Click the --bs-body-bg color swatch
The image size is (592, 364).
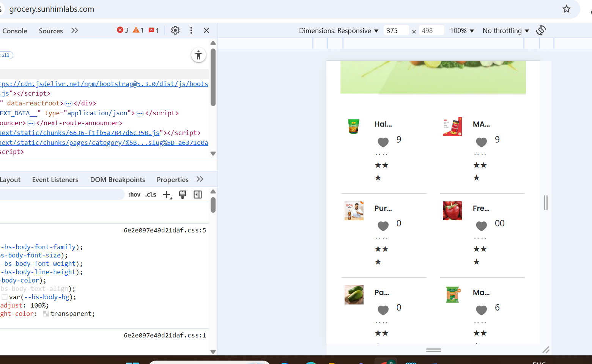tap(5, 297)
